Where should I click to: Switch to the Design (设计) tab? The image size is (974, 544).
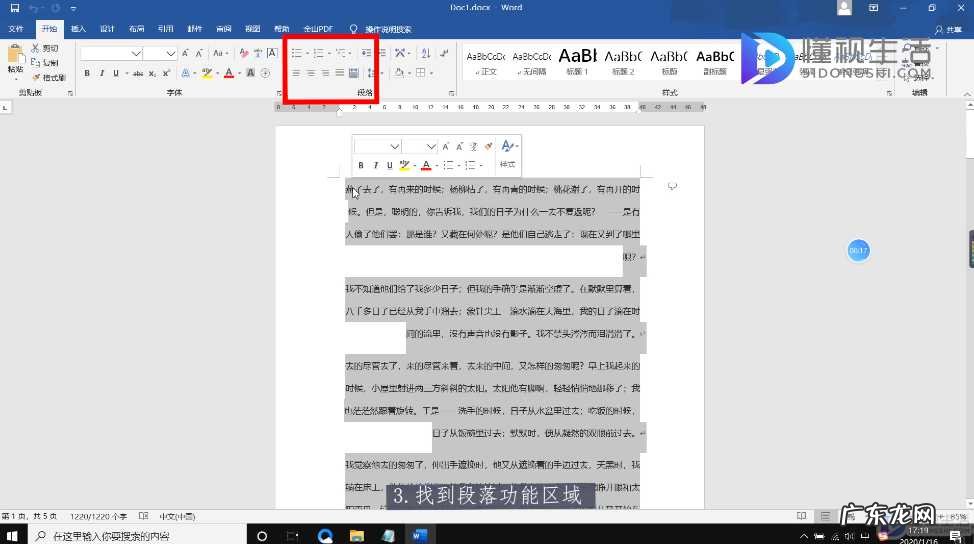point(107,29)
